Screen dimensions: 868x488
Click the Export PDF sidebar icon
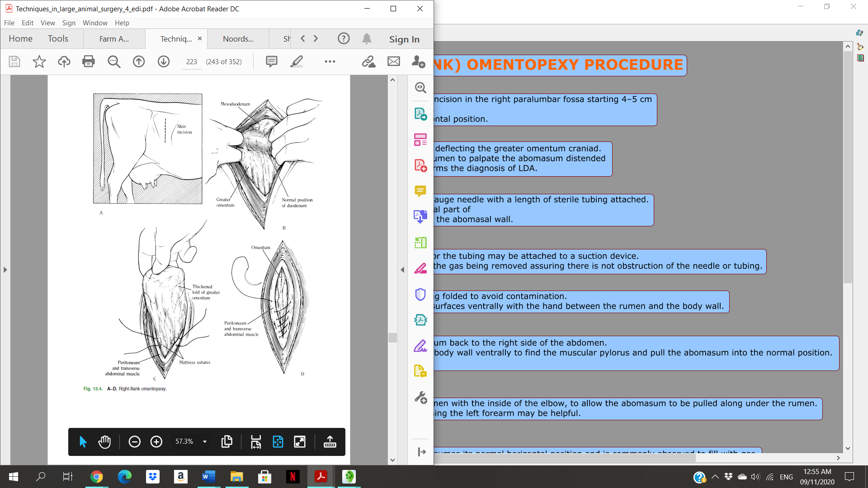[420, 114]
